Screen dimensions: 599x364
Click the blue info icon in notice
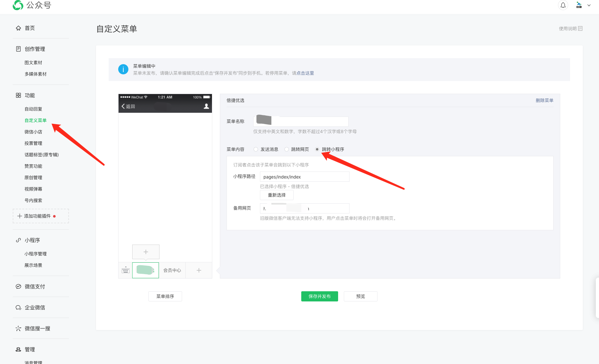123,69
